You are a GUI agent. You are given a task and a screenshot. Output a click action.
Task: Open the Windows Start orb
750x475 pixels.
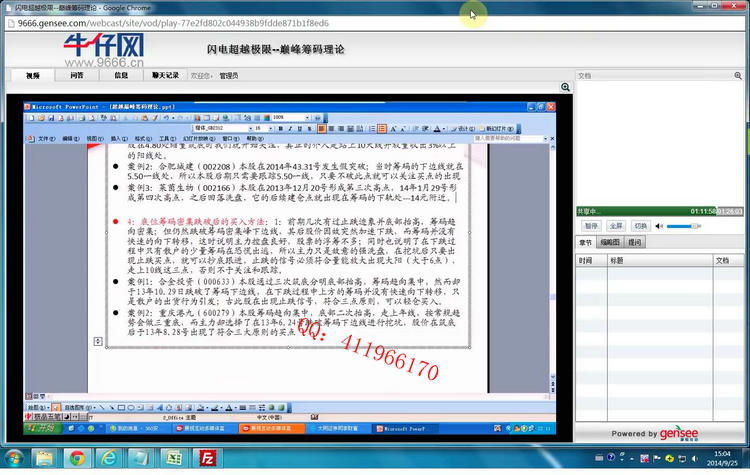[x=14, y=458]
